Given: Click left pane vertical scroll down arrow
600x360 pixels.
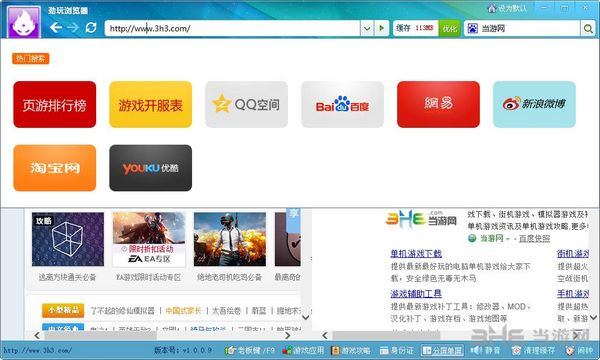Looking at the screenshot, I should 305,317.
